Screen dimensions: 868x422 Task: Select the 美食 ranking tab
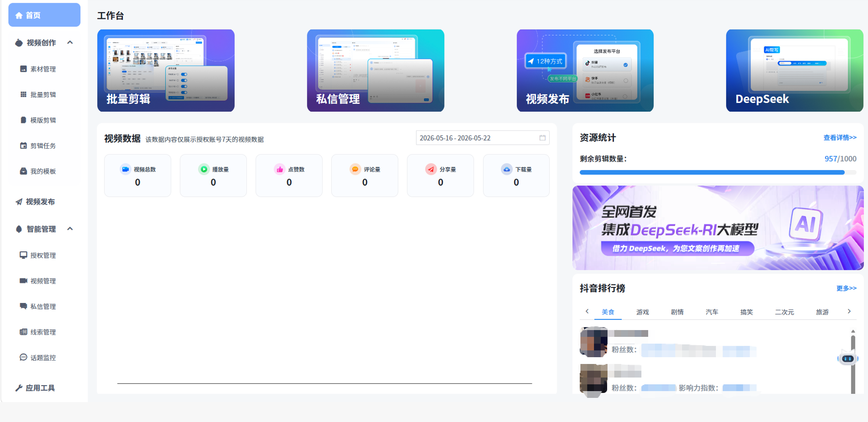[608, 312]
